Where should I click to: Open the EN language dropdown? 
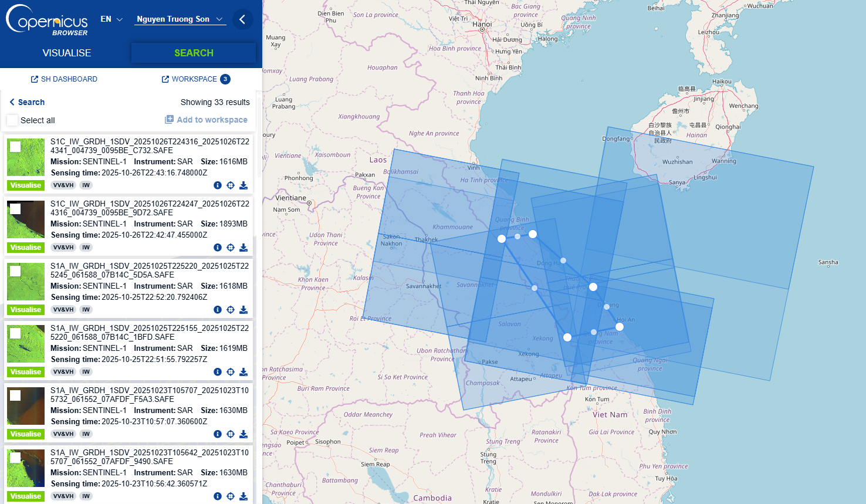(x=111, y=19)
